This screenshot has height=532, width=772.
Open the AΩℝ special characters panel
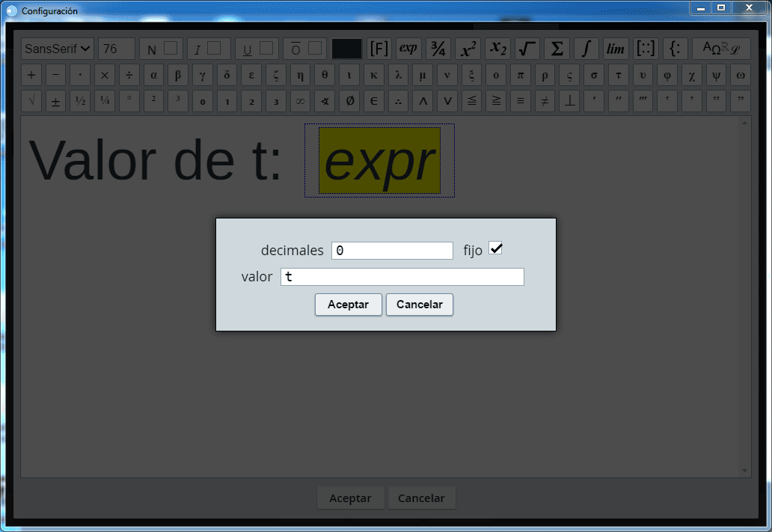point(721,49)
